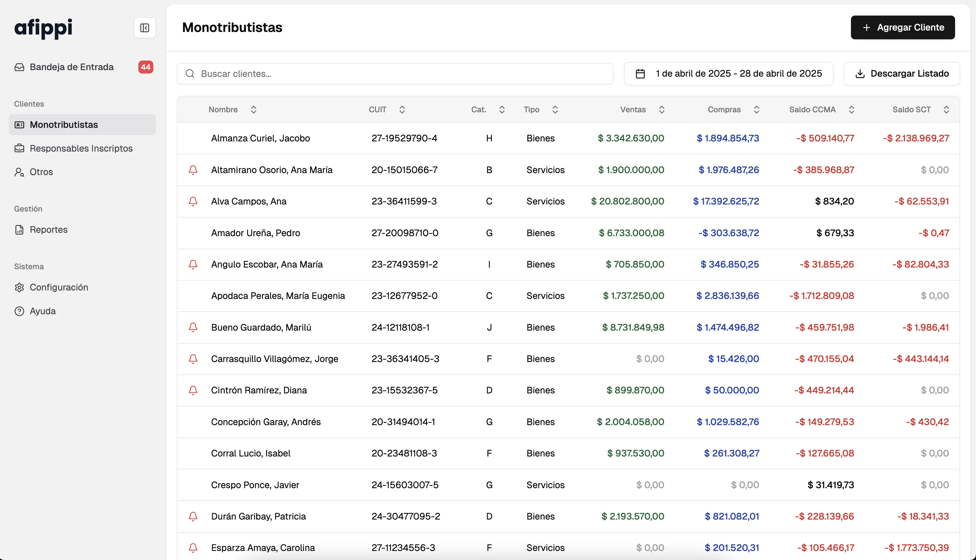This screenshot has width=976, height=560.
Task: Open date range 1 de abril picker
Action: click(738, 74)
